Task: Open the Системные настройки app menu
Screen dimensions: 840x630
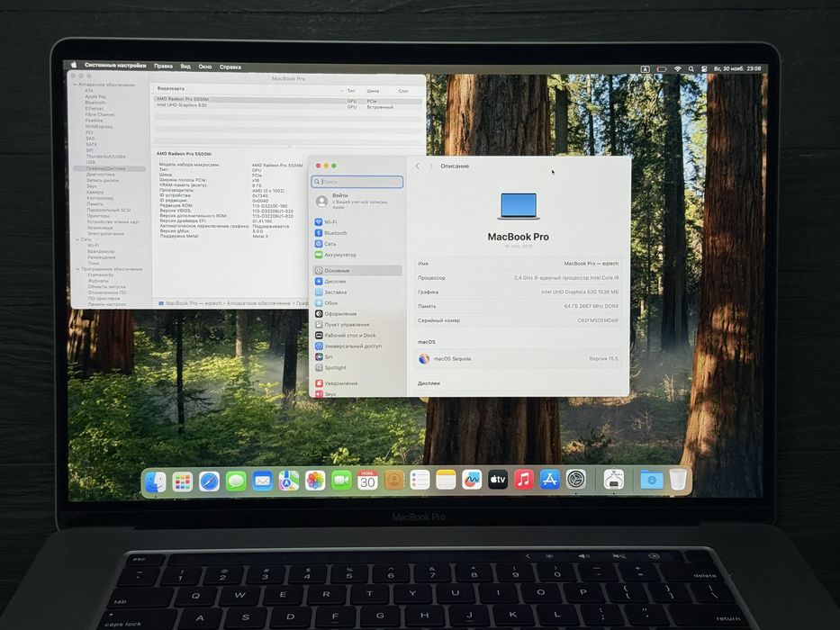Action: (115, 66)
